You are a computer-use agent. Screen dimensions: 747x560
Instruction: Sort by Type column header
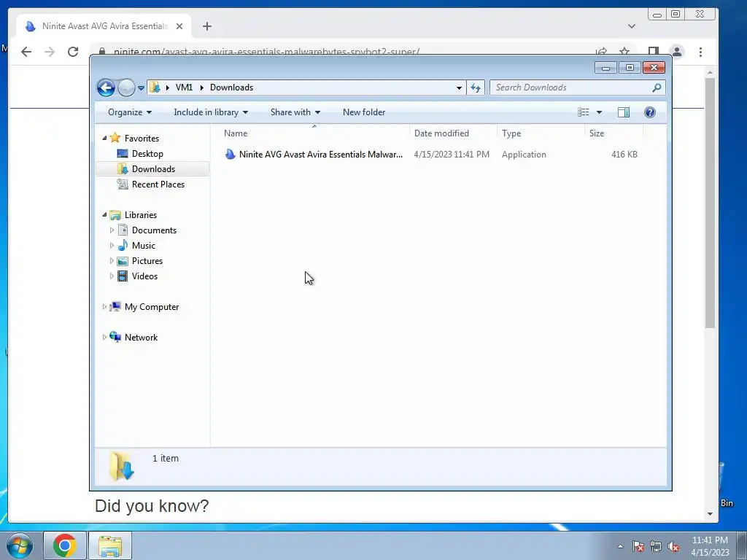541,133
